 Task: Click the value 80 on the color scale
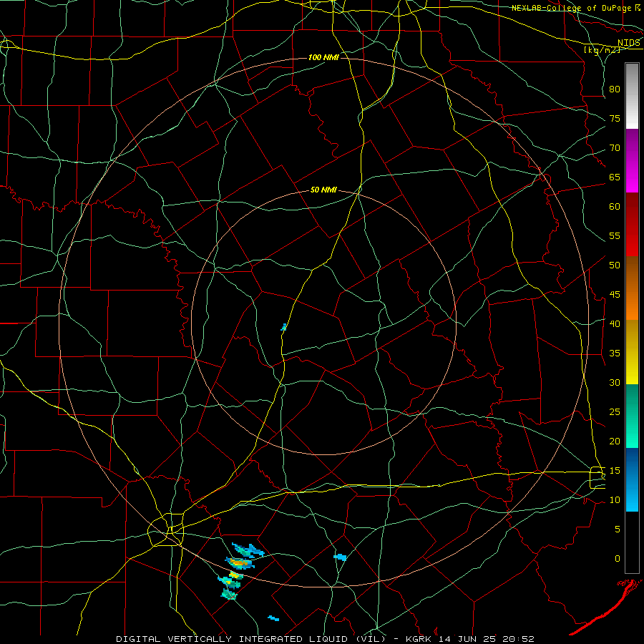coord(615,89)
